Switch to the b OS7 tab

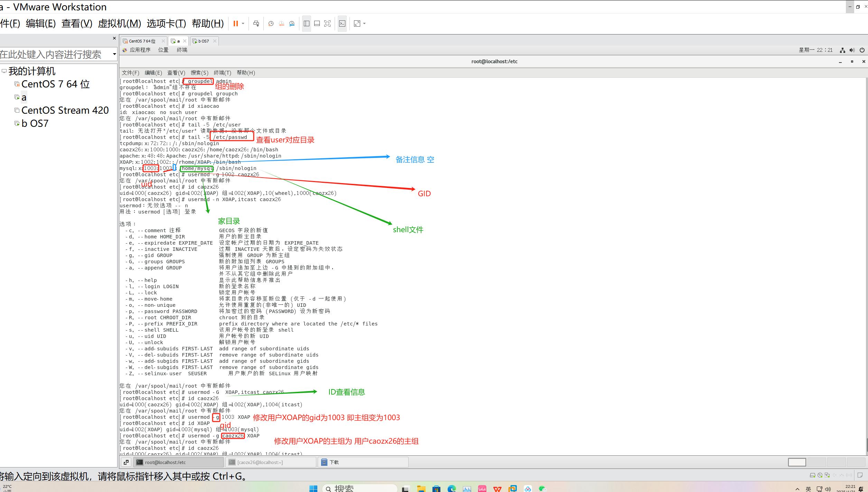coord(204,41)
